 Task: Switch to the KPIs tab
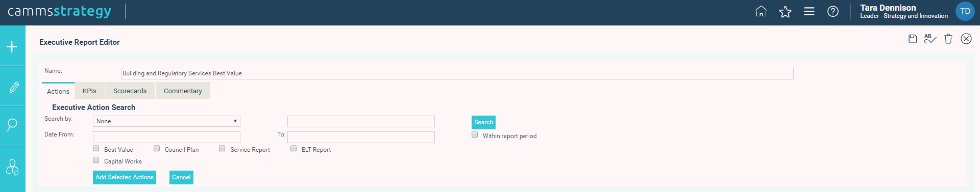[x=89, y=91]
